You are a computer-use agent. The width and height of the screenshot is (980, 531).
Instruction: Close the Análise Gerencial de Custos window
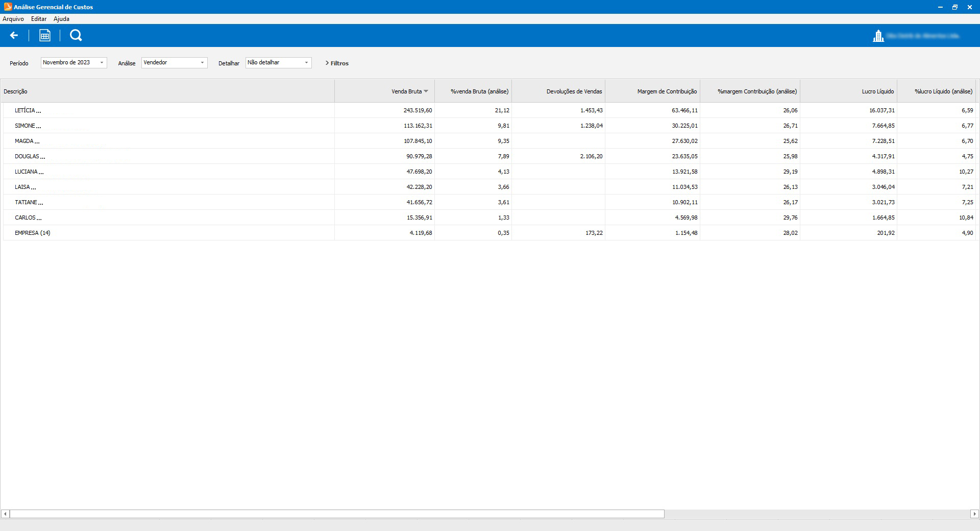(969, 7)
